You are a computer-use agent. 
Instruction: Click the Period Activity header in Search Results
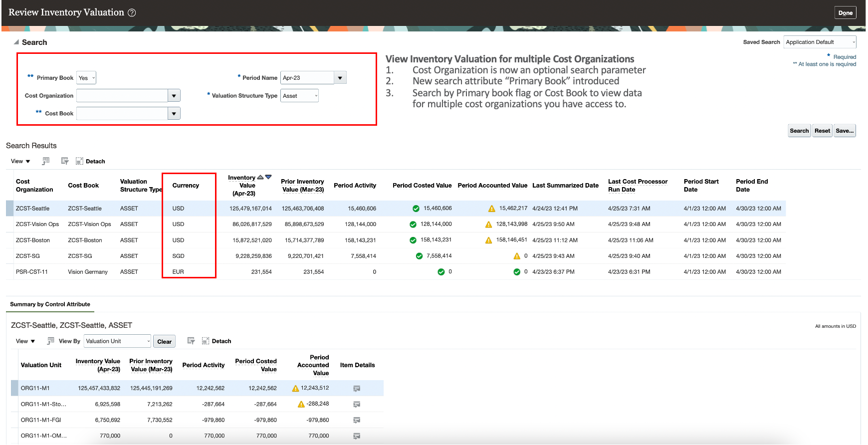(x=355, y=186)
